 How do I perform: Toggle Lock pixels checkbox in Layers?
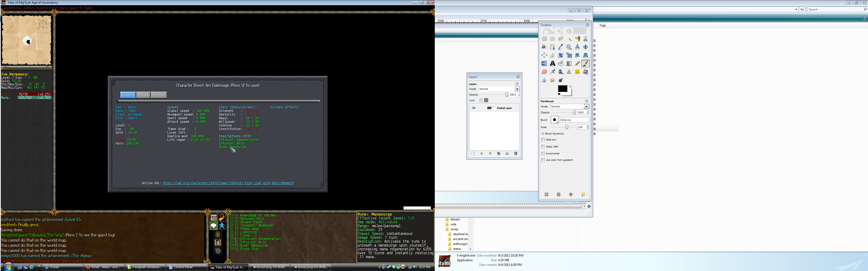pos(481,100)
